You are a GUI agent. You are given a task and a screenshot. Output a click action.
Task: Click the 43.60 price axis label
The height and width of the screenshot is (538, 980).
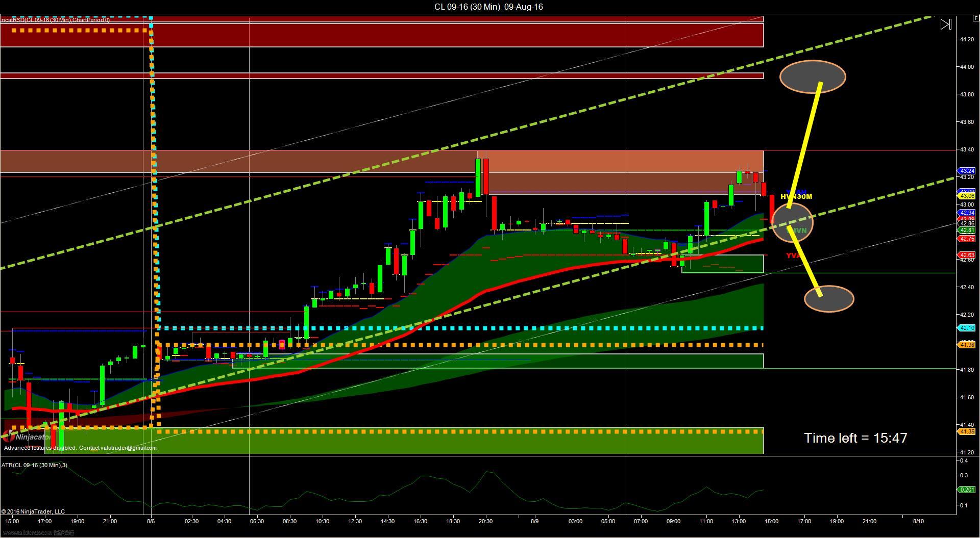click(966, 122)
